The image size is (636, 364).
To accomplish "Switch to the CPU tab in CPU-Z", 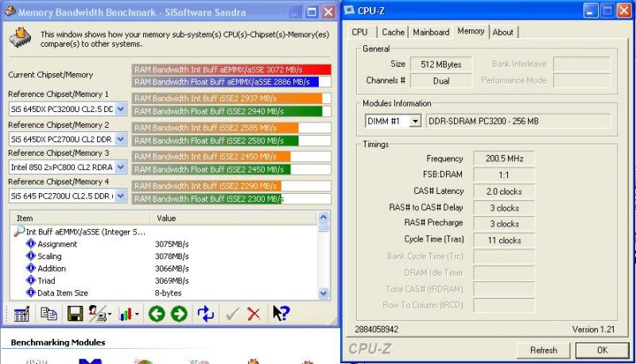I will (x=360, y=32).
